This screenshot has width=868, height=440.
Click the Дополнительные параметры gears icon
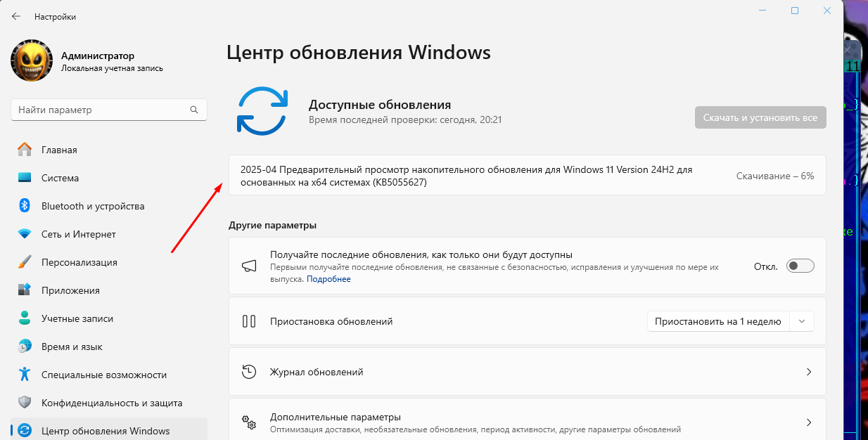pyautogui.click(x=249, y=422)
